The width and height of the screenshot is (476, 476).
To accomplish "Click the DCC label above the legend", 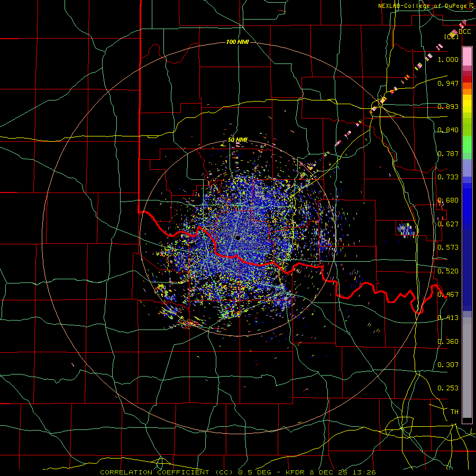I will tap(465, 32).
